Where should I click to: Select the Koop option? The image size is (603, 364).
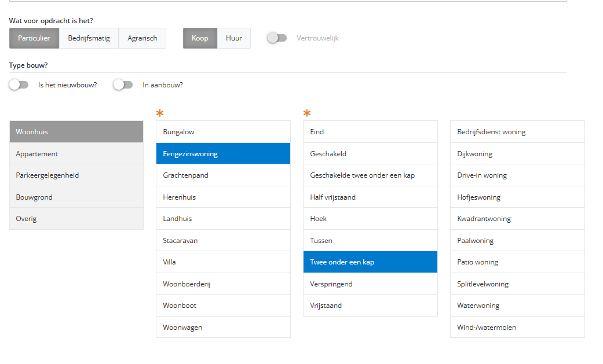(x=200, y=38)
